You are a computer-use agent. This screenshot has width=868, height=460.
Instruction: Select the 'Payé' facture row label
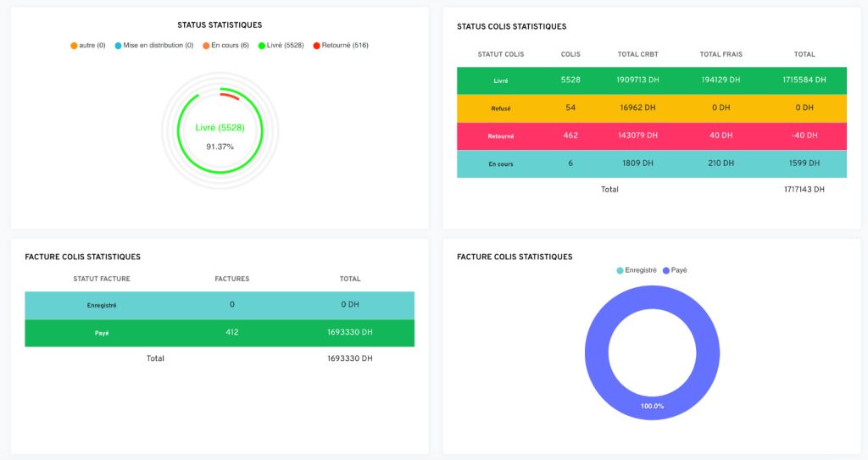tap(102, 333)
